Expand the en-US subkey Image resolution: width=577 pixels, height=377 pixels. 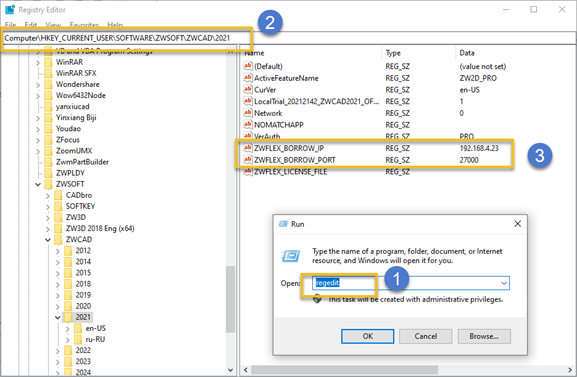[x=68, y=328]
